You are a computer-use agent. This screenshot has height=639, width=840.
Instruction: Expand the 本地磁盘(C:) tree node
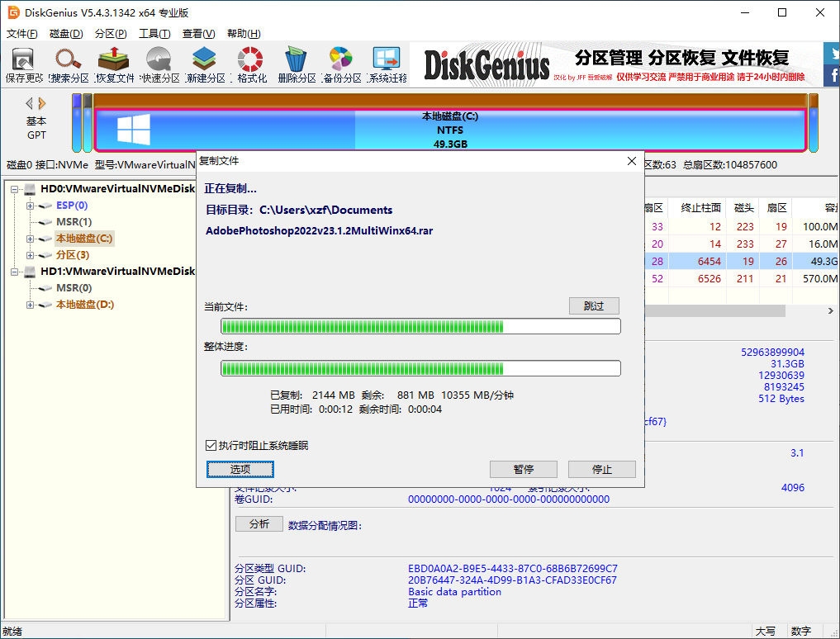[x=31, y=239]
